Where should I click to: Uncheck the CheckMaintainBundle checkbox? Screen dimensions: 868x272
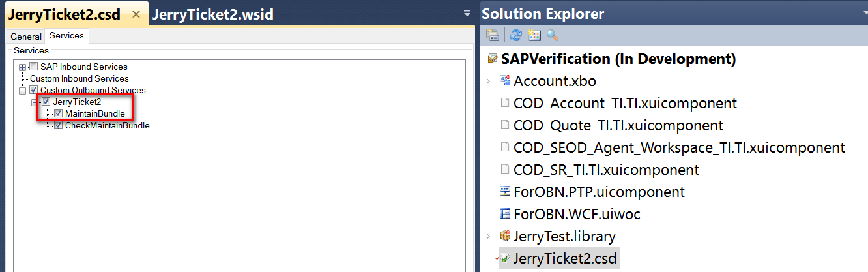[x=59, y=125]
